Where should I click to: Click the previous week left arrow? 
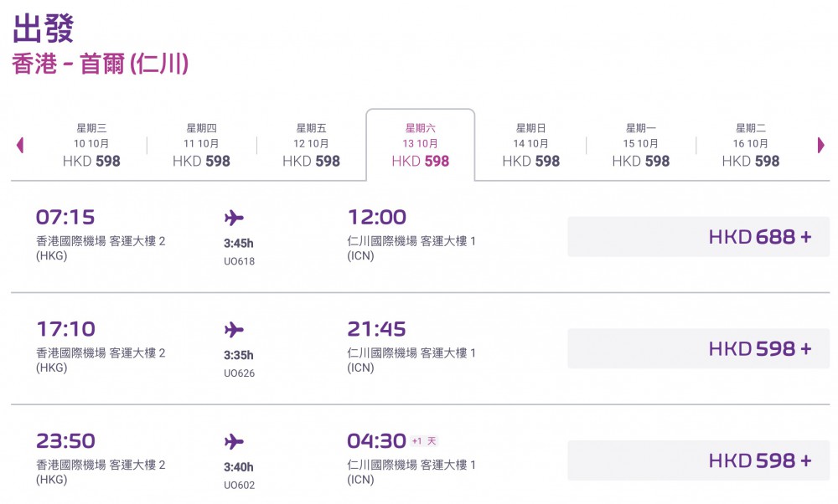[20, 145]
